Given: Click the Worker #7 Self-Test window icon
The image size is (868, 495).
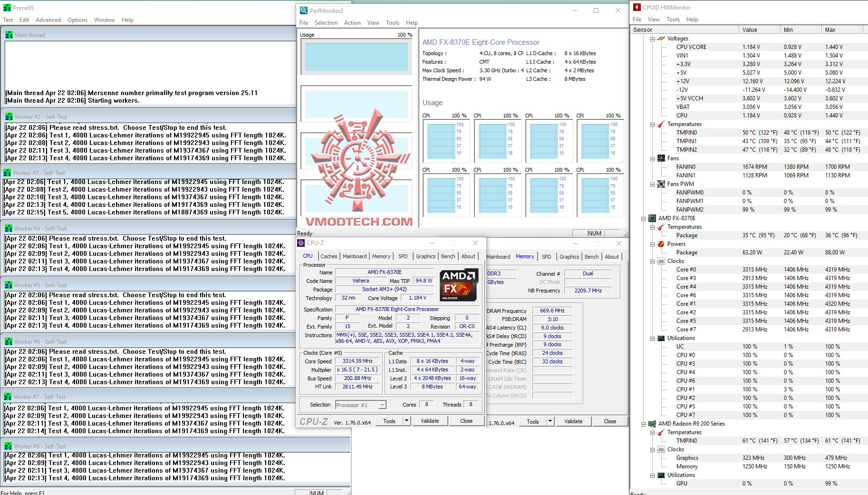Looking at the screenshot, I should click(x=8, y=397).
